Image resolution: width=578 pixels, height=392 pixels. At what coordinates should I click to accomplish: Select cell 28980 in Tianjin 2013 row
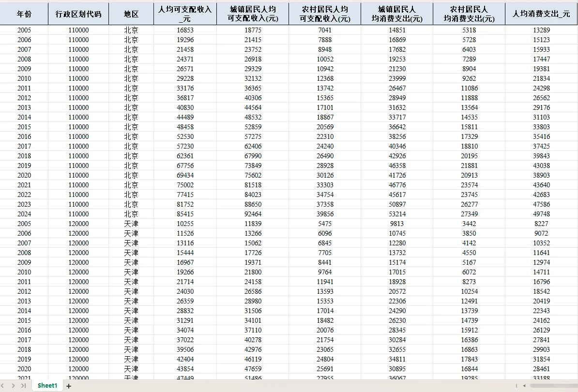(x=253, y=302)
